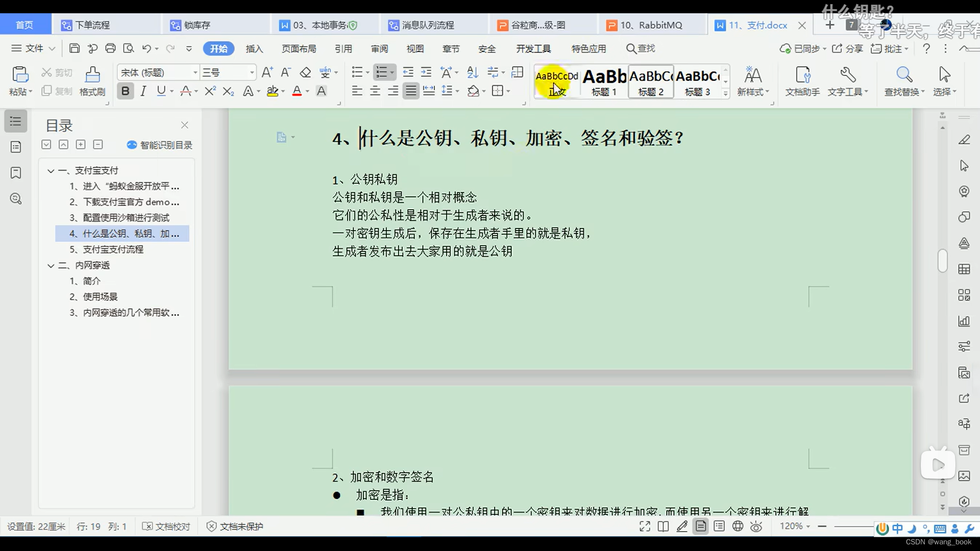Toggle the Outline view icon in status bar
Image resolution: width=980 pixels, height=551 pixels.
(719, 527)
